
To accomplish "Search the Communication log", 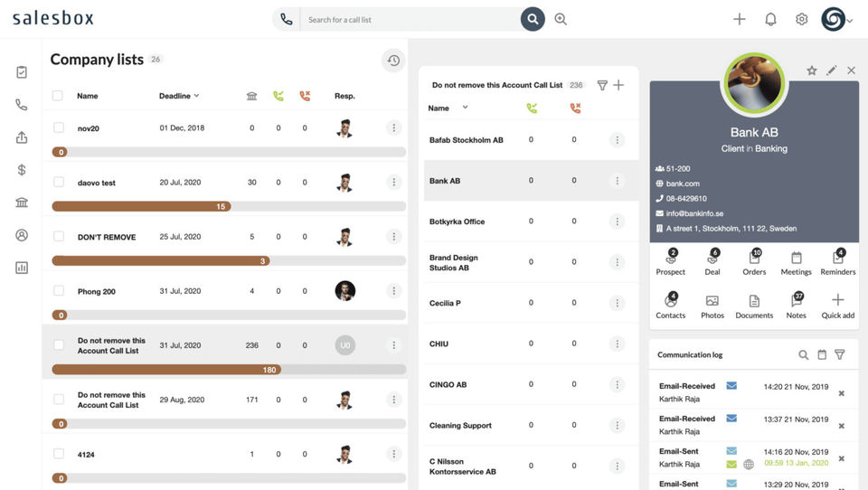I will point(803,355).
